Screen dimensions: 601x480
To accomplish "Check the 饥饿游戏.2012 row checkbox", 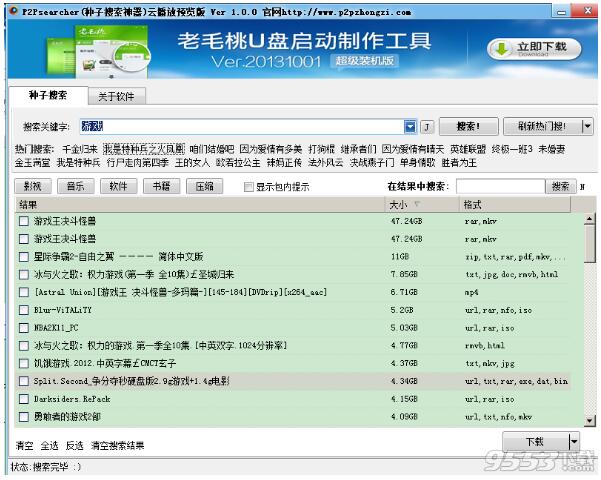I will click(24, 363).
